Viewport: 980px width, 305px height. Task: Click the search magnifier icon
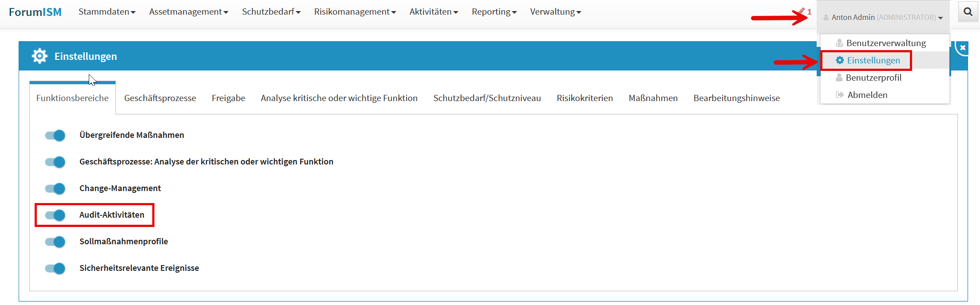point(968,12)
